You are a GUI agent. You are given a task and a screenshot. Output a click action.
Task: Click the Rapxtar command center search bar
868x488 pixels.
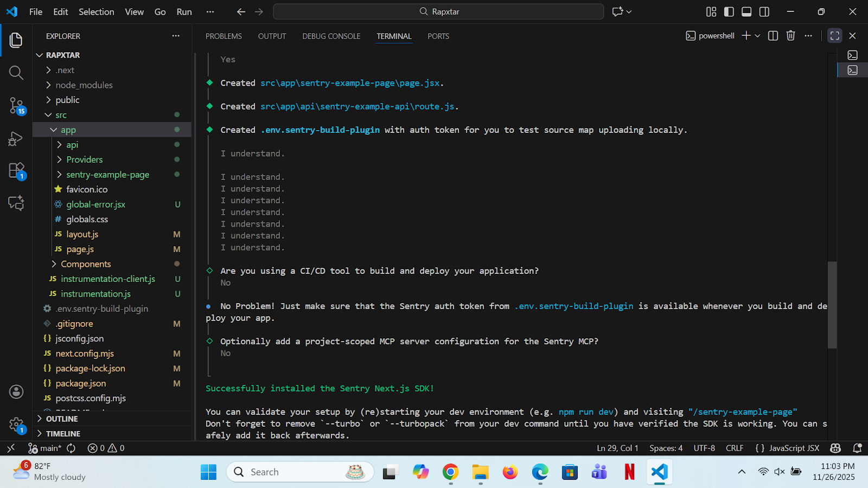click(x=438, y=11)
